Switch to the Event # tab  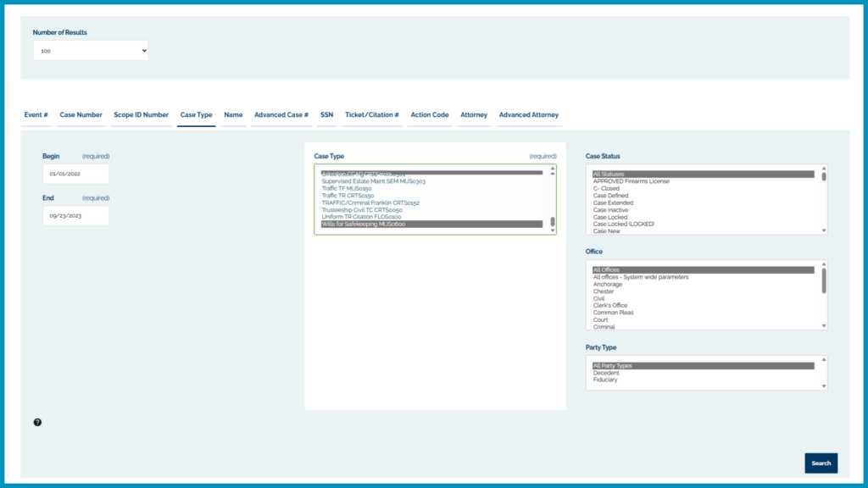tap(36, 115)
